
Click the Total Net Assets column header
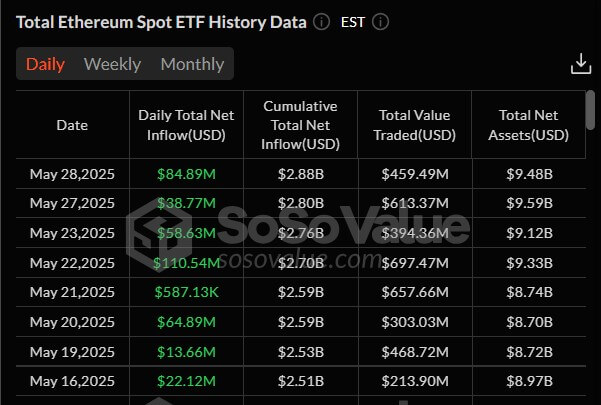click(x=528, y=125)
